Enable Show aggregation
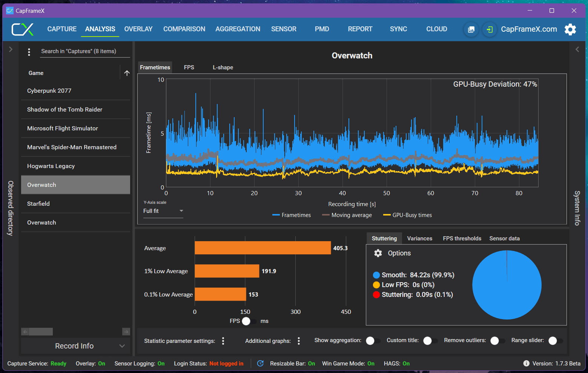The height and width of the screenshot is (373, 588). pos(373,340)
